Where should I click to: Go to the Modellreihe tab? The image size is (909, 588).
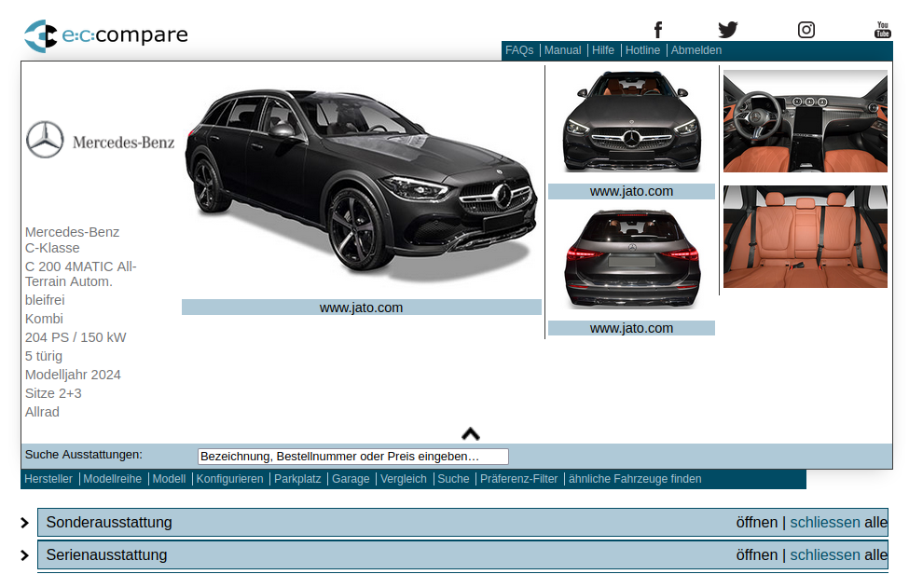coord(113,479)
